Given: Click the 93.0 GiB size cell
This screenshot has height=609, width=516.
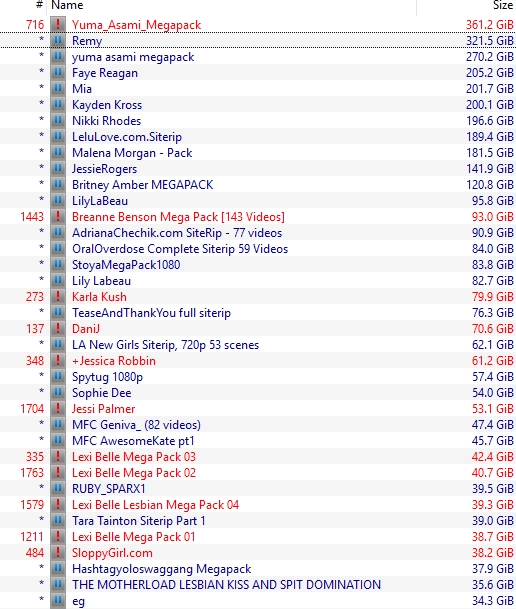Looking at the screenshot, I should [493, 217].
